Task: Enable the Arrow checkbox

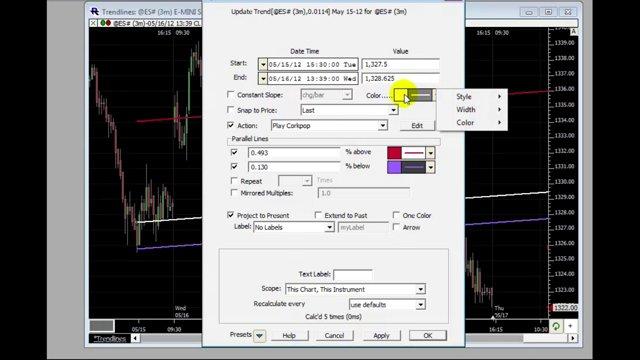Action: click(x=396, y=227)
